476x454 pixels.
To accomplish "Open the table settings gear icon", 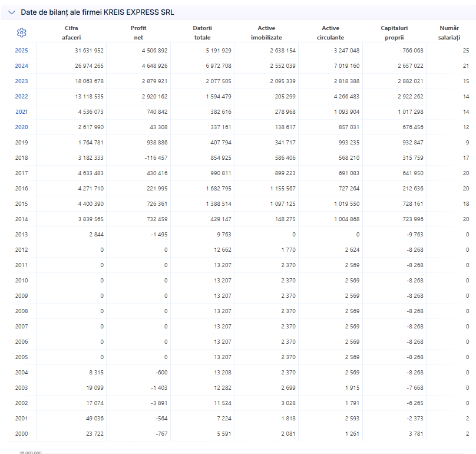I will click(22, 32).
